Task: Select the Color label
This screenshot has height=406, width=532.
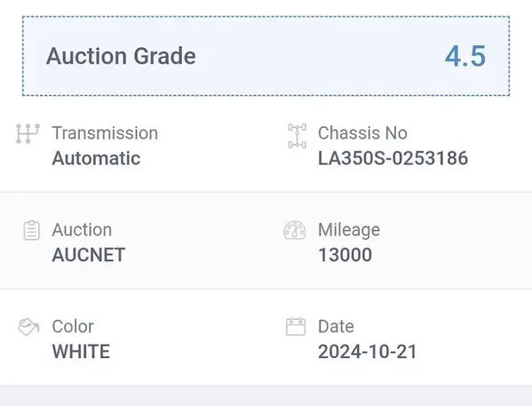Action: click(73, 327)
